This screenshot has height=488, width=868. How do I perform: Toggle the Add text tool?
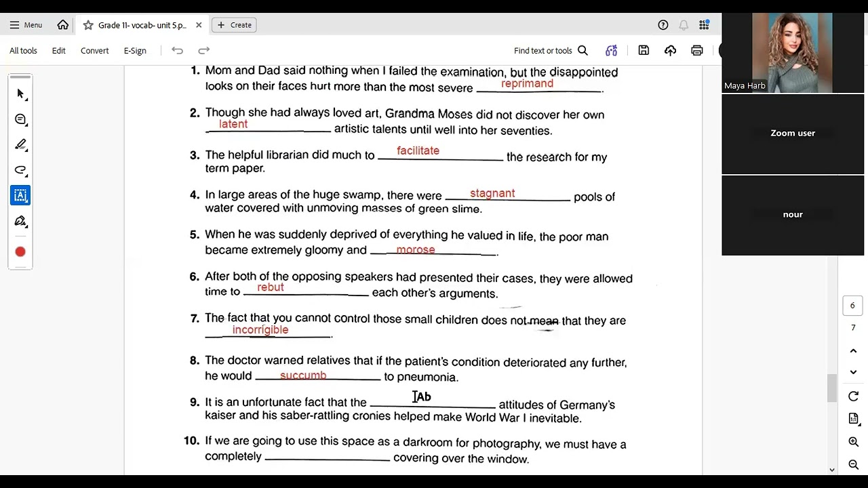coord(20,195)
